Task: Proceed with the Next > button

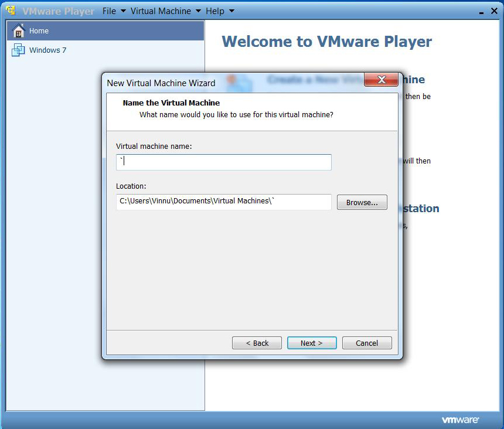Action: point(312,343)
